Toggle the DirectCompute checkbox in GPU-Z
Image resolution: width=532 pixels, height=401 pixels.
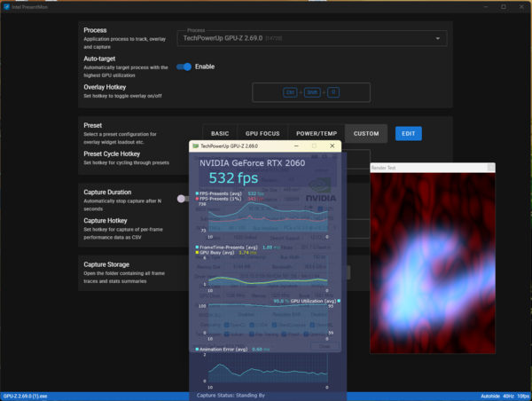[x=274, y=325]
